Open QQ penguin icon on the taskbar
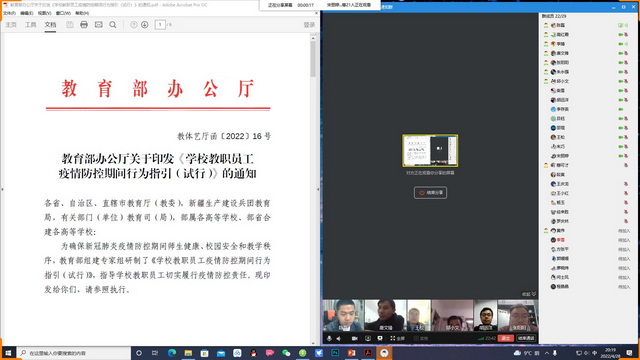The image size is (640, 360). 253,353
